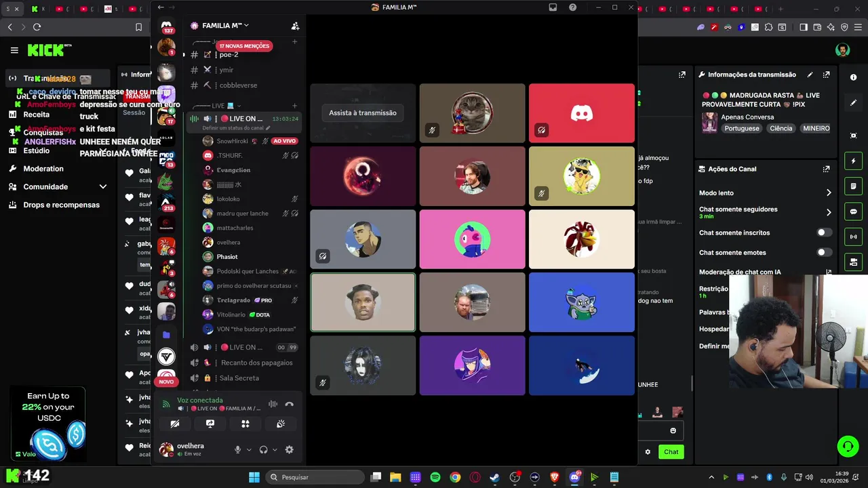Viewport: 868px width, 488px height.
Task: Click the taskbar Pesquisar search box
Action: click(314, 477)
